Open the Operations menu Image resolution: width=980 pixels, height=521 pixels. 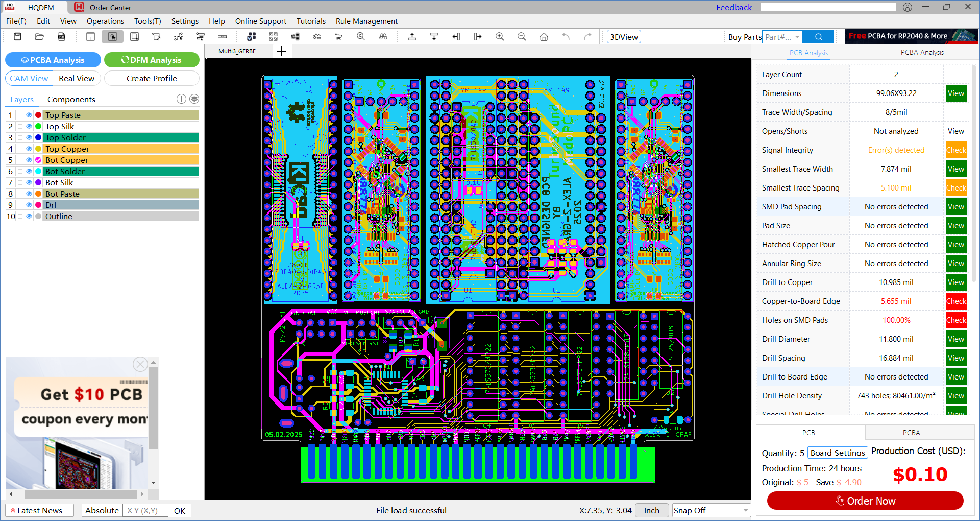[105, 21]
